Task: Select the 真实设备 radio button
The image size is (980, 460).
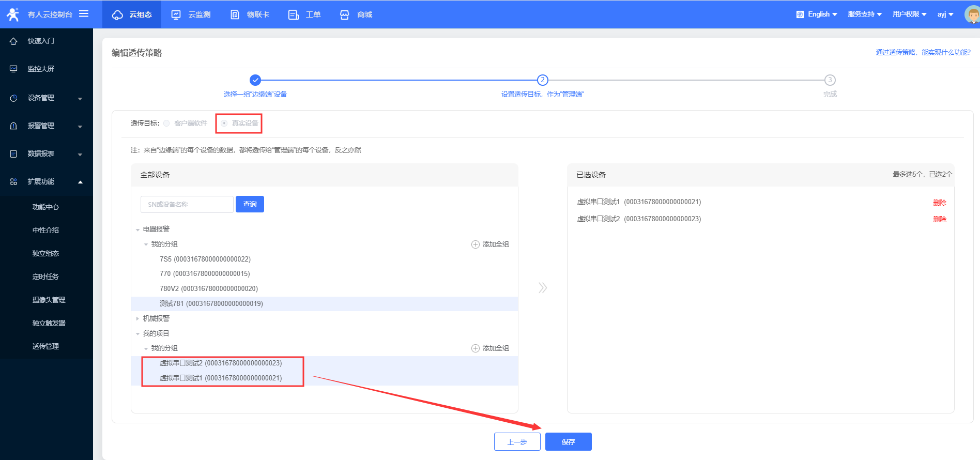Action: pyautogui.click(x=224, y=124)
